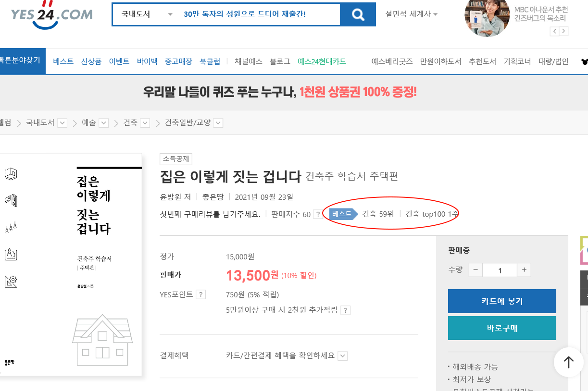
Task: Open 중고매장 menu item
Action: click(x=178, y=61)
